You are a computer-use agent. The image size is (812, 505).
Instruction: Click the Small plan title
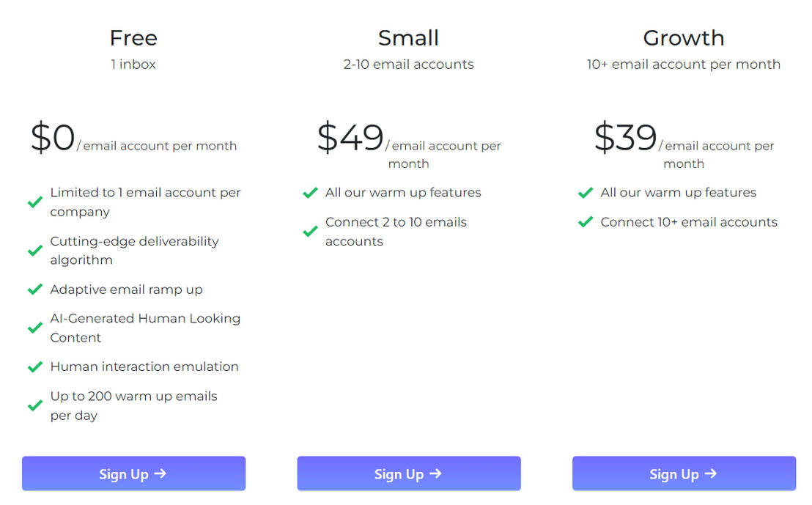click(408, 37)
